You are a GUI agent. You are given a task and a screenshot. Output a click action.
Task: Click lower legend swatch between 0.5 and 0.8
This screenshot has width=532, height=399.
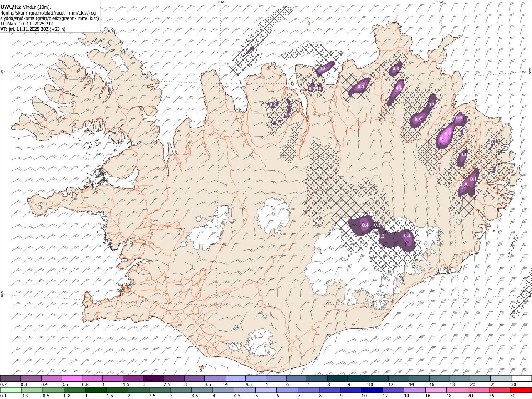click(53, 390)
